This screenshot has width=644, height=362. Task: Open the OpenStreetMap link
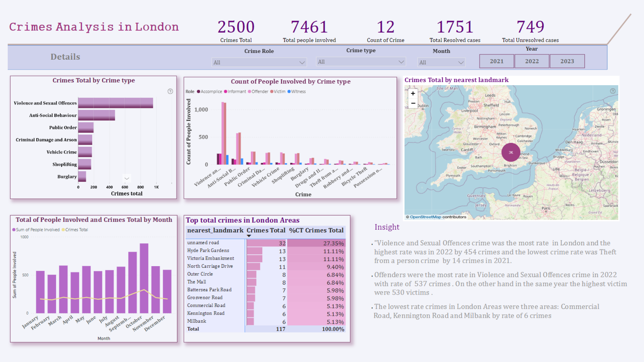[x=425, y=217]
